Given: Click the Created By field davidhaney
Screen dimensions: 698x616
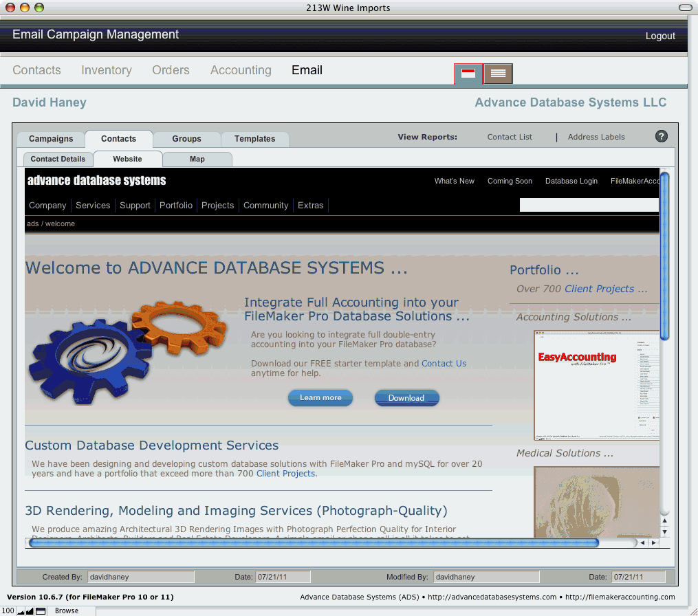Looking at the screenshot, I should (141, 577).
